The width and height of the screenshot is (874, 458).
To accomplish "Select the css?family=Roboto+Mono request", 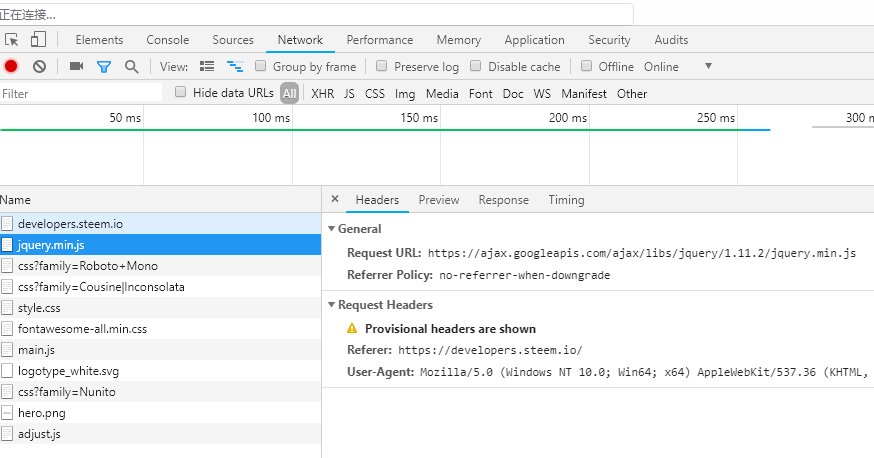I will point(161,266).
